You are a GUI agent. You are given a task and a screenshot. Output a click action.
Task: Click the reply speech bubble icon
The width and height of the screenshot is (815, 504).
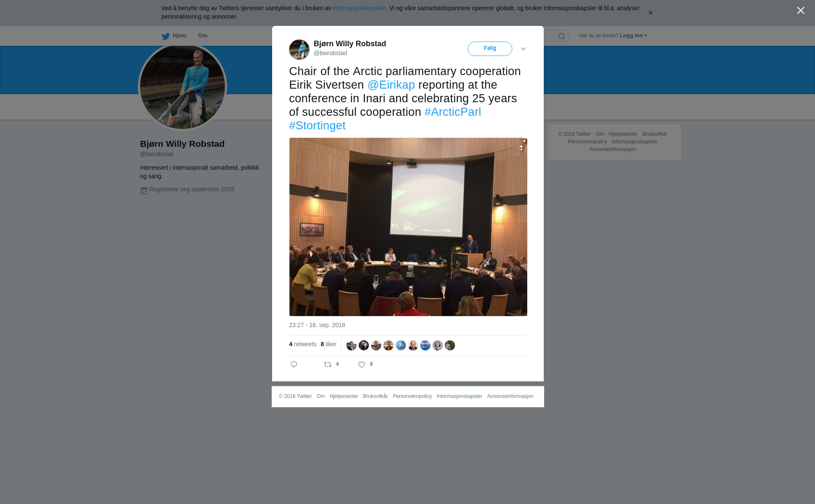coord(294,364)
